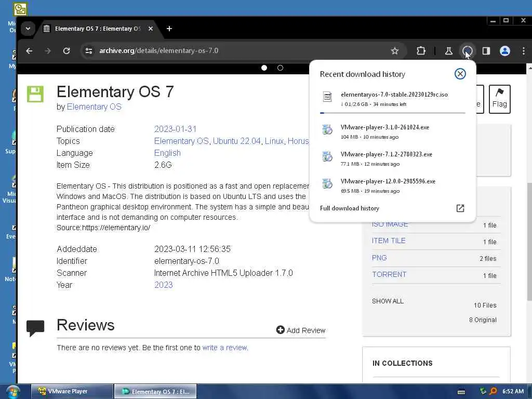Viewport: 532px width, 399px height.
Task: Select the Elementary OS 7 browser tab
Action: pyautogui.click(x=98, y=29)
